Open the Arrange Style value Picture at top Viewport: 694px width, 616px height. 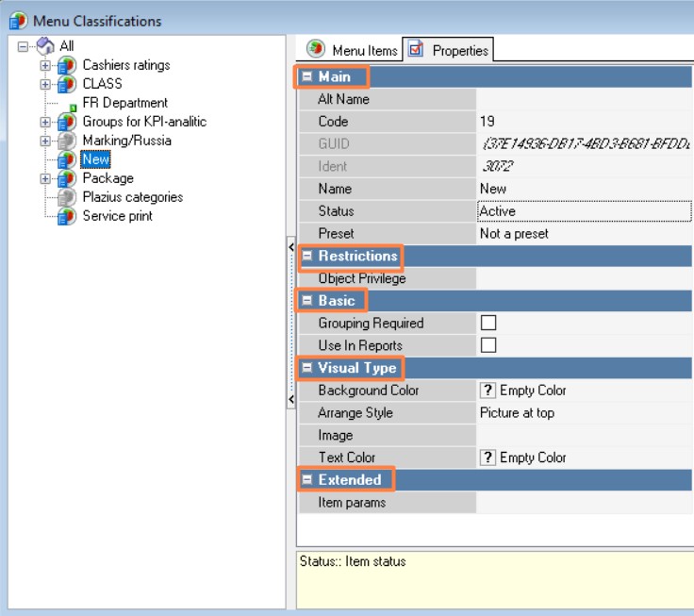pos(585,413)
